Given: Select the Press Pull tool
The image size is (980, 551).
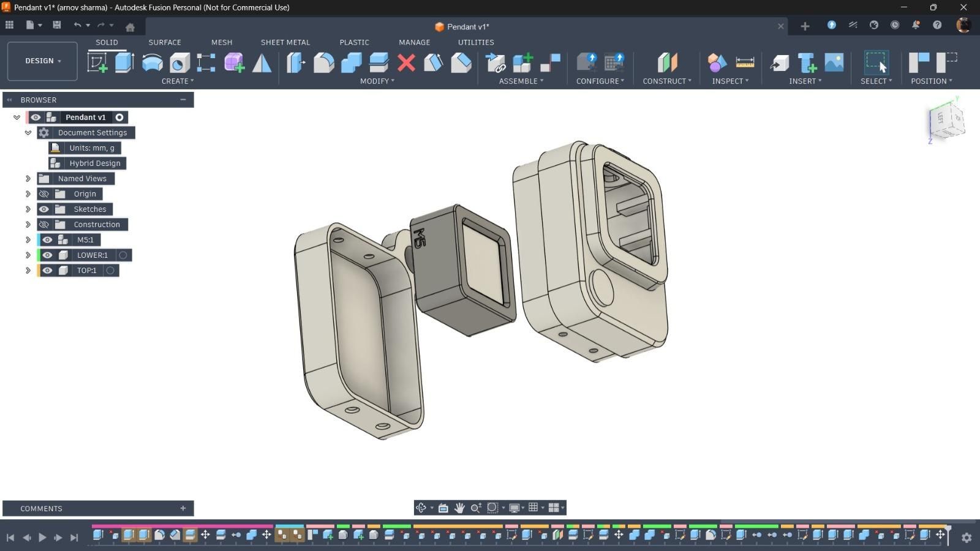Looking at the screenshot, I should click(296, 62).
